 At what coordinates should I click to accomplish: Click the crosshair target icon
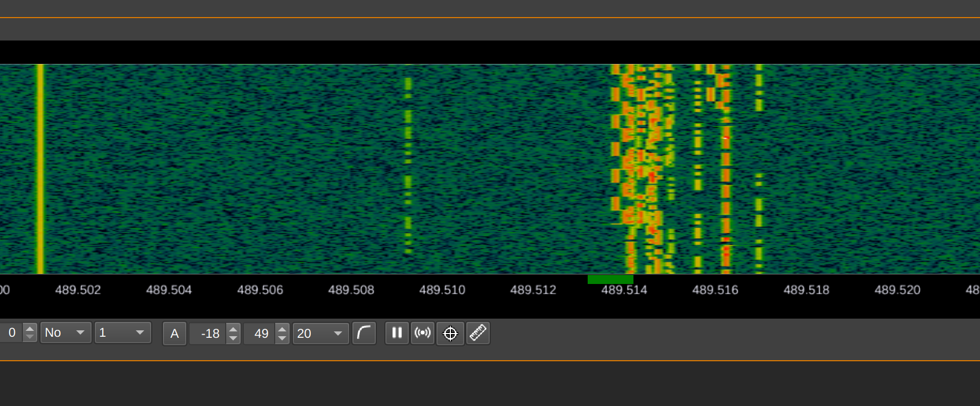[x=450, y=334]
